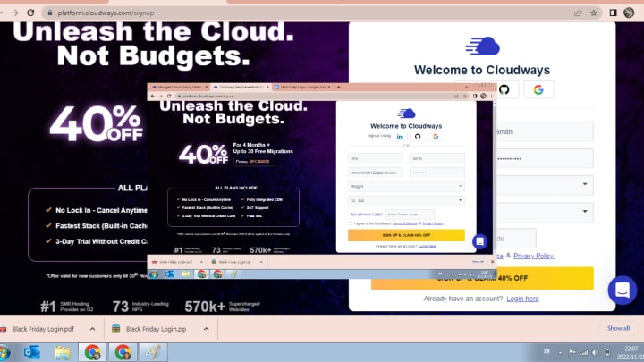The image size is (644, 362).
Task: Open Paint from the main Windows taskbar
Action: [153, 352]
